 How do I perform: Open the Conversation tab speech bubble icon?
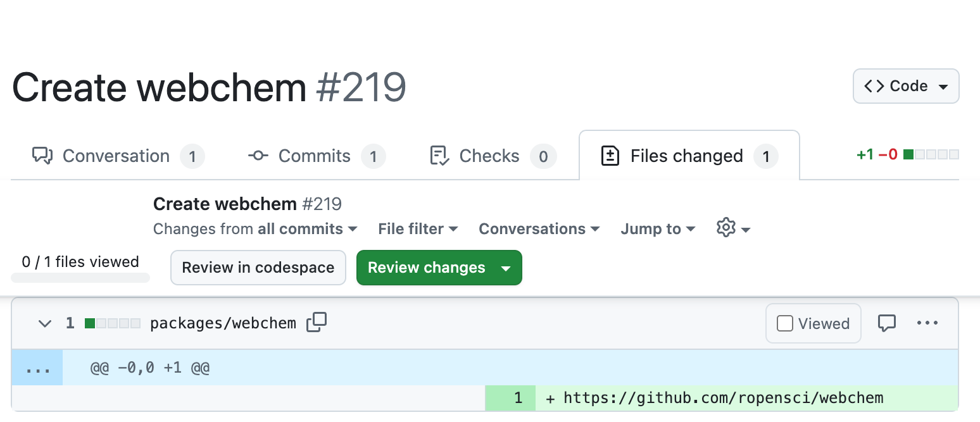[x=42, y=156]
